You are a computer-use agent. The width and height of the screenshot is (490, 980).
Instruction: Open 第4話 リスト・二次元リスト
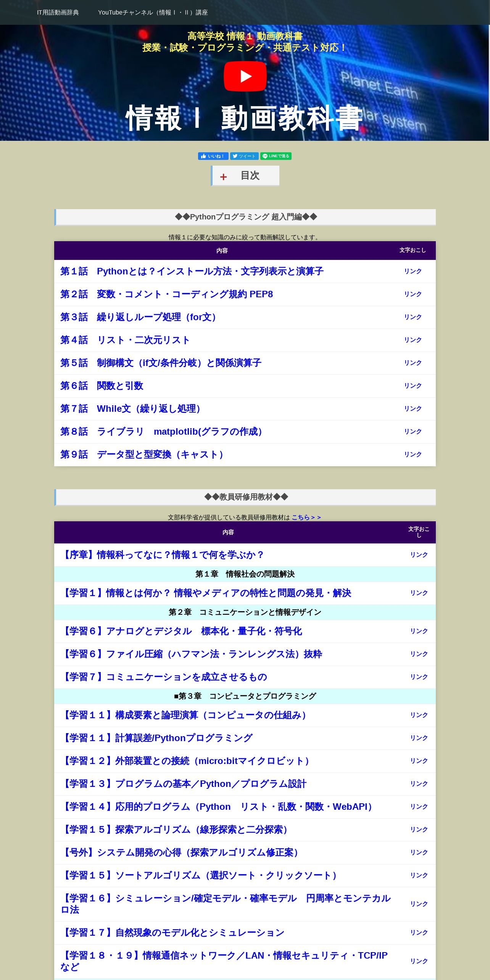(x=125, y=340)
